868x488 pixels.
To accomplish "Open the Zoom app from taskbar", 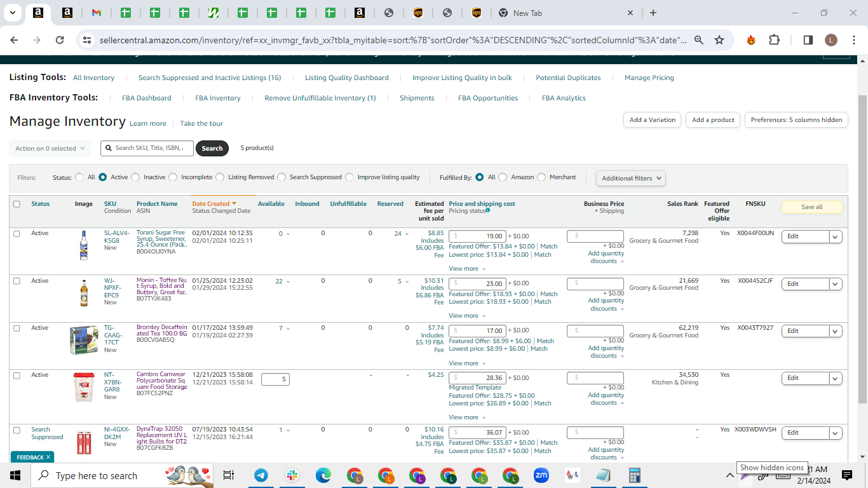I will [x=541, y=475].
